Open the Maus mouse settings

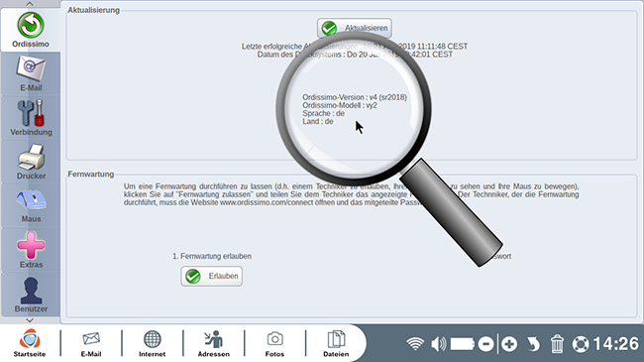[x=31, y=205]
